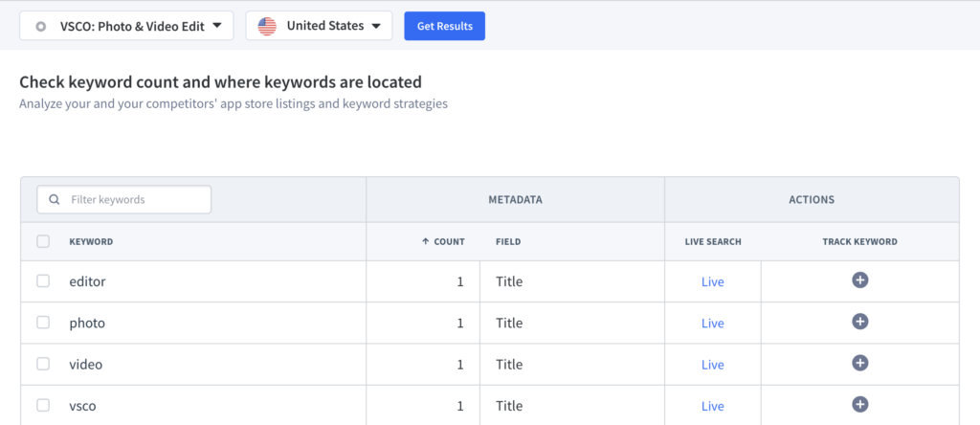Image resolution: width=980 pixels, height=425 pixels.
Task: Open Live search for 'photo'
Action: [712, 324]
